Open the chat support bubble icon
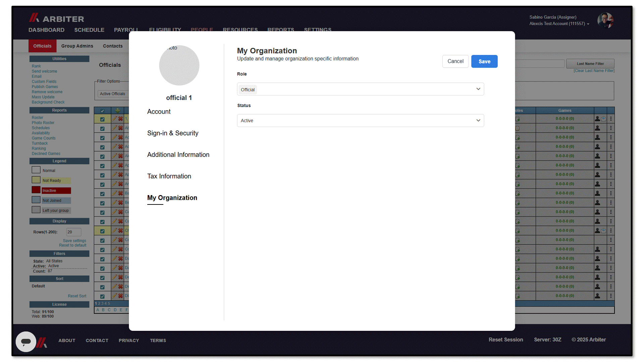644x362 pixels. (26, 341)
